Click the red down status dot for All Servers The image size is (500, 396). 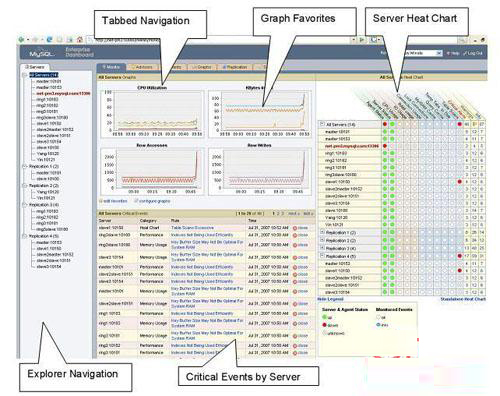385,124
